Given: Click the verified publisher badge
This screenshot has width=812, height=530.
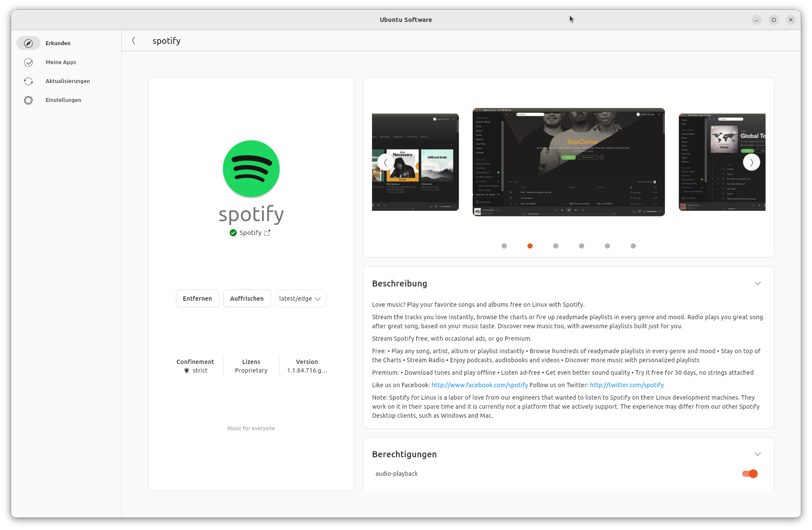Looking at the screenshot, I should [233, 233].
